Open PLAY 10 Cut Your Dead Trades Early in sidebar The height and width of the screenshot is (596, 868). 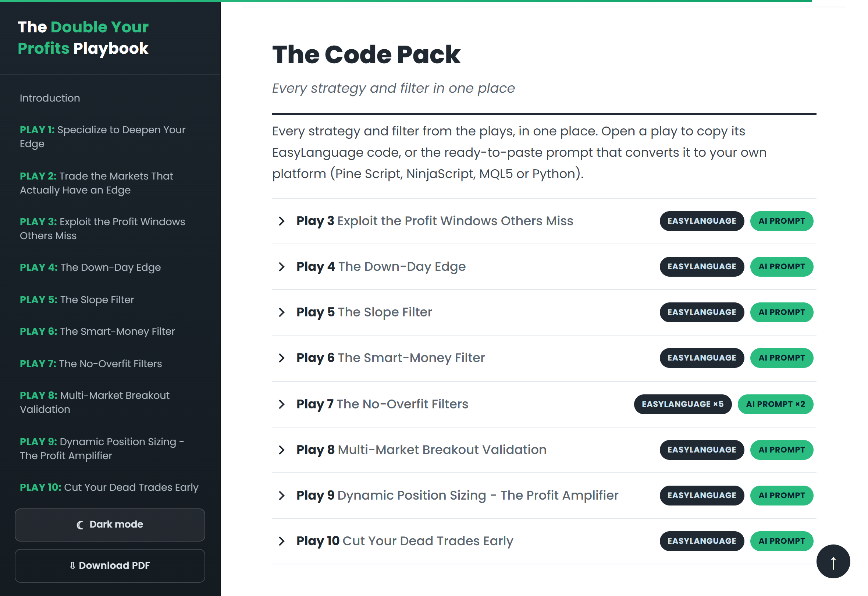[109, 487]
